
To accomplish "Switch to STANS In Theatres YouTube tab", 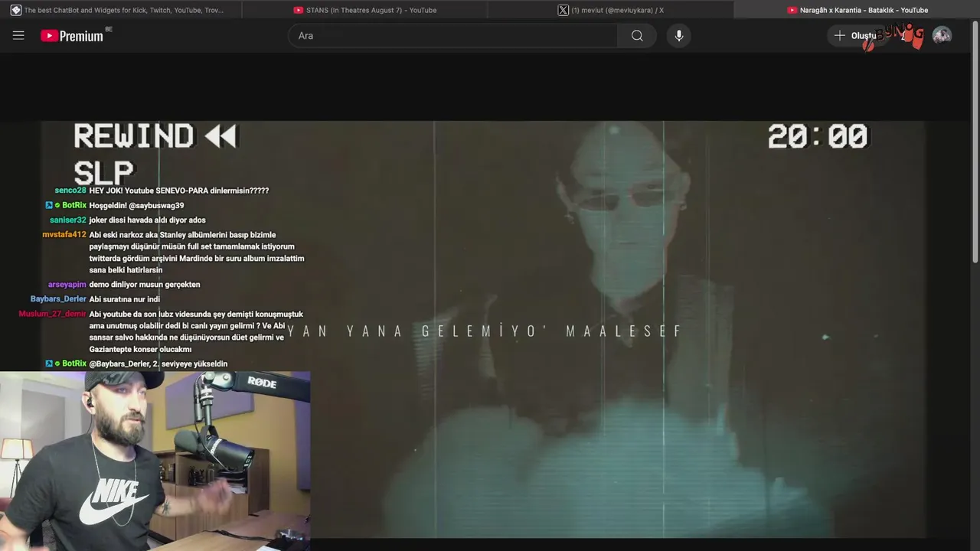I will click(365, 10).
